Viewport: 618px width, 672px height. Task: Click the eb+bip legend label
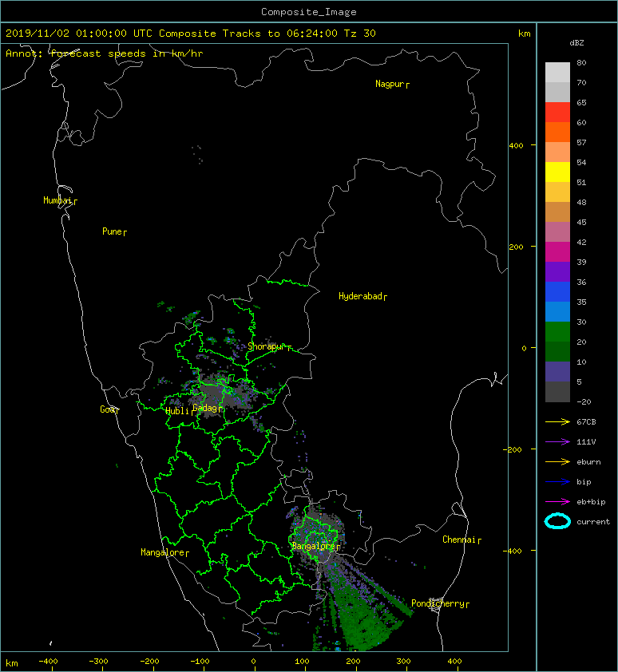(x=591, y=502)
